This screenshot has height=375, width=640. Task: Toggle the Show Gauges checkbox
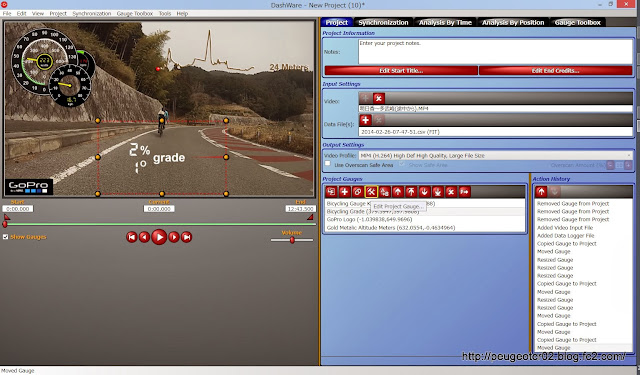[x=5, y=237]
